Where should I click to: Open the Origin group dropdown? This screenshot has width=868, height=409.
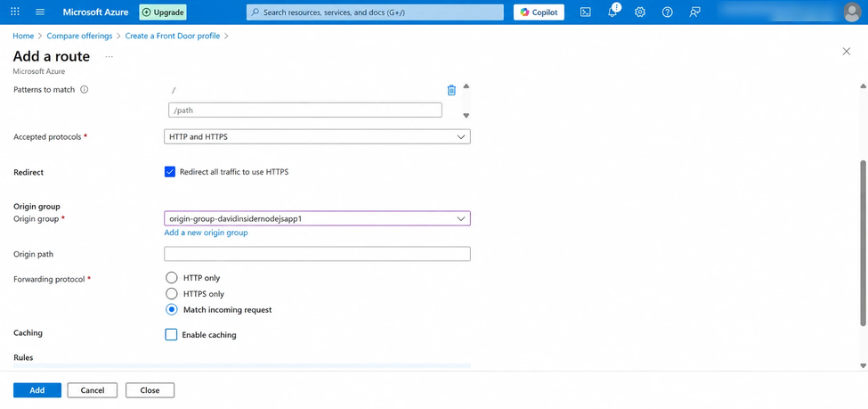click(x=317, y=218)
